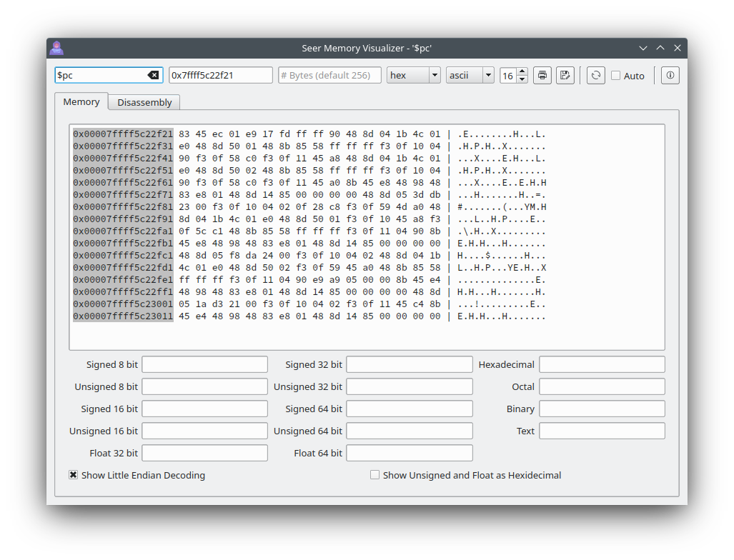Click the Hexadecimal value field
This screenshot has height=560, width=734.
(602, 364)
